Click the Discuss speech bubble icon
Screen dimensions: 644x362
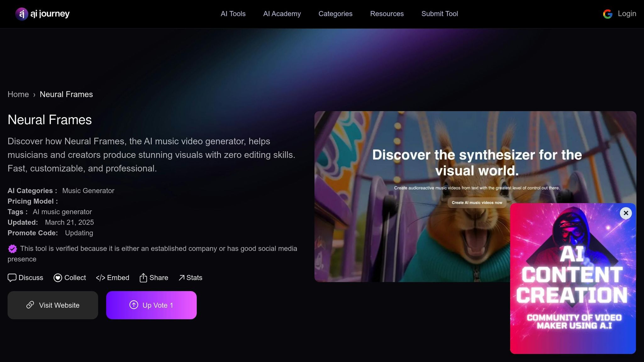[x=12, y=278]
